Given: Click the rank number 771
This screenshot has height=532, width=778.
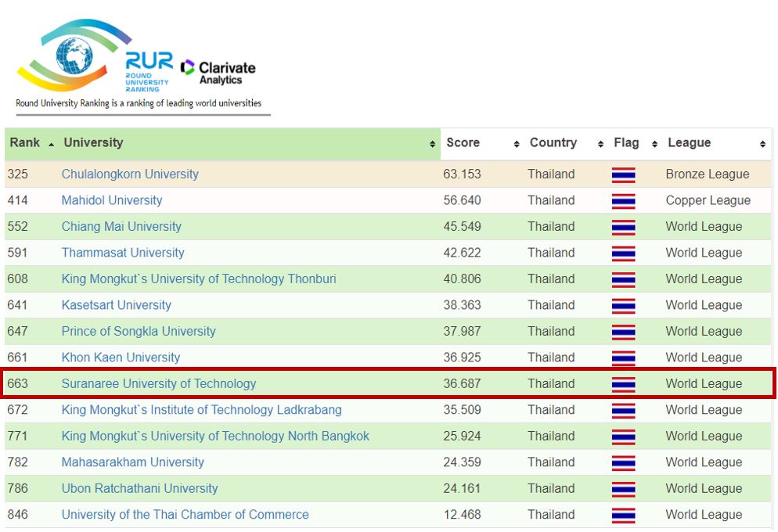Looking at the screenshot, I should pyautogui.click(x=18, y=437).
